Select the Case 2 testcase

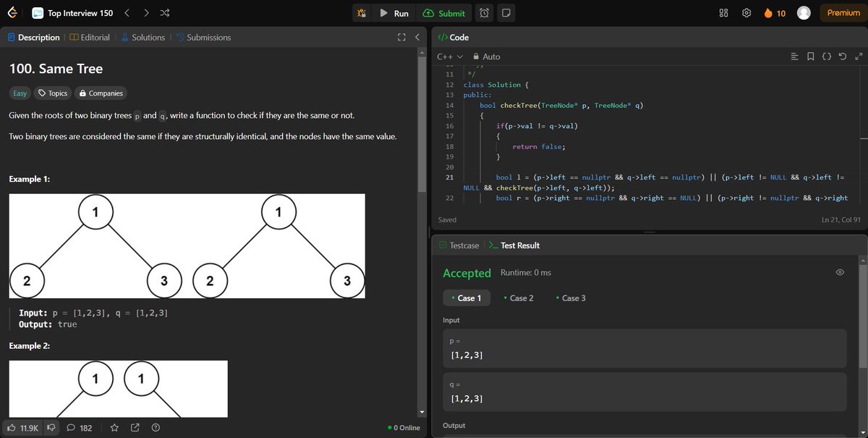click(x=519, y=298)
